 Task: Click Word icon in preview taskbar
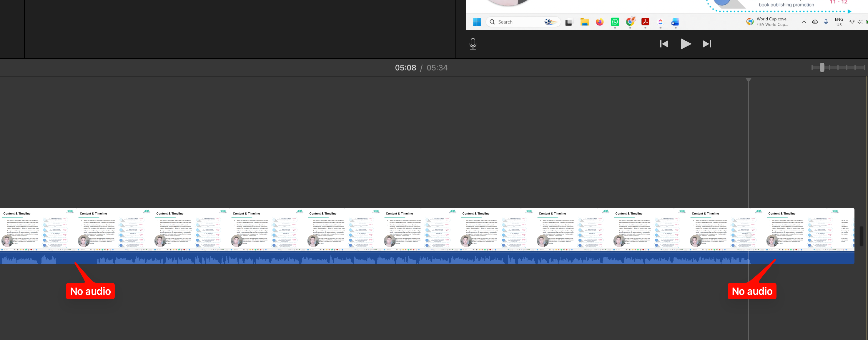pos(675,22)
